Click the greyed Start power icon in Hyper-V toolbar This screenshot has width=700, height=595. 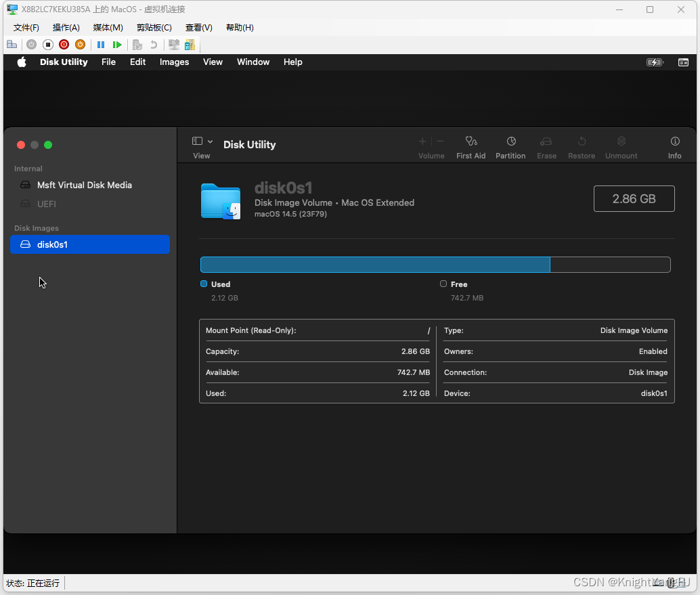(31, 45)
